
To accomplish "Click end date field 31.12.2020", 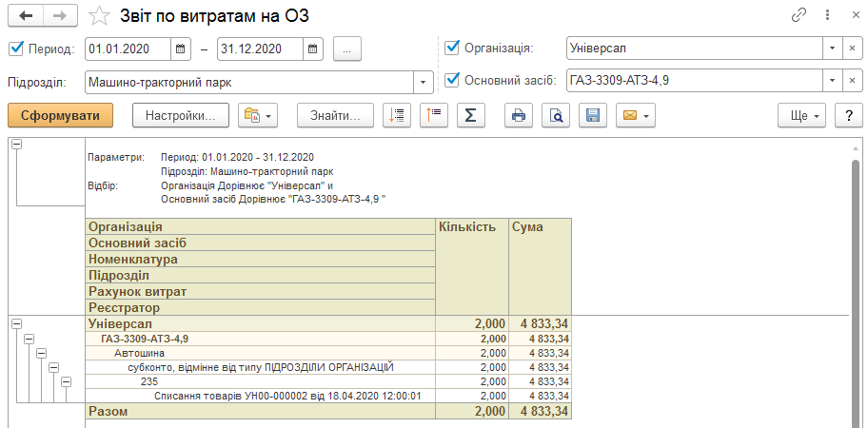I will [x=260, y=49].
